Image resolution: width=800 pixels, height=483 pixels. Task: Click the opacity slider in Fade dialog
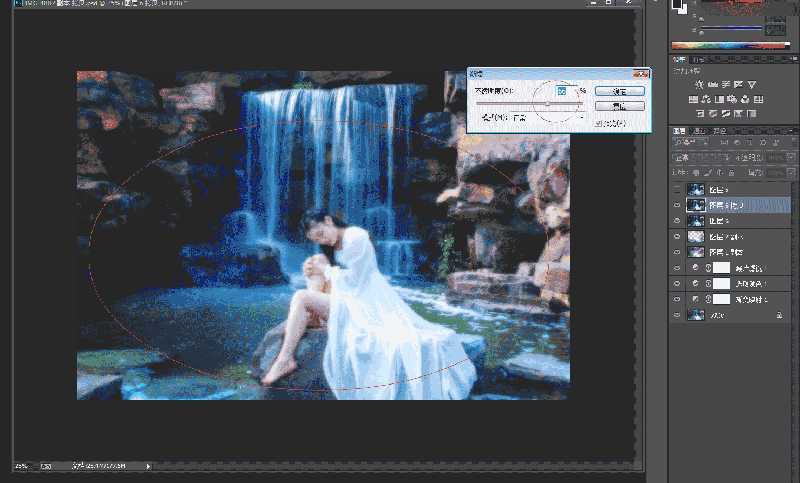tap(547, 104)
